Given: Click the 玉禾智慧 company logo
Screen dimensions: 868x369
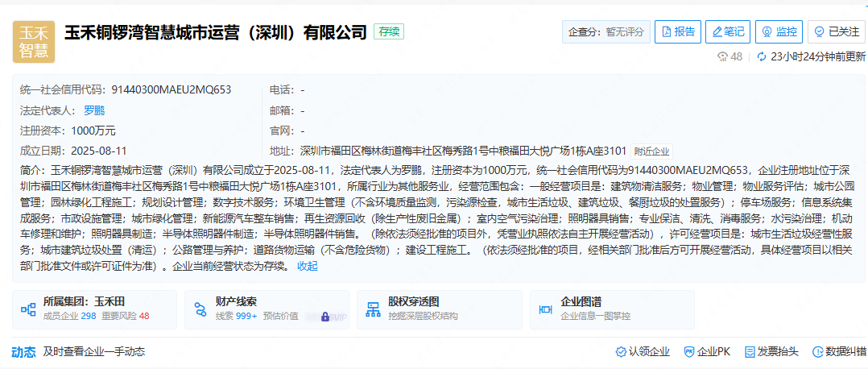Looking at the screenshot, I should point(34,42).
